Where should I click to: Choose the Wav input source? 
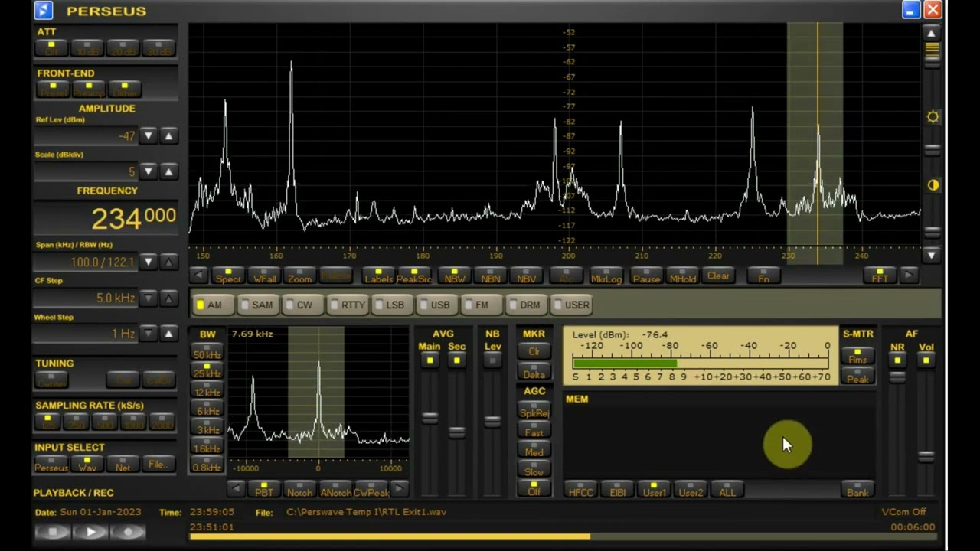(x=87, y=465)
